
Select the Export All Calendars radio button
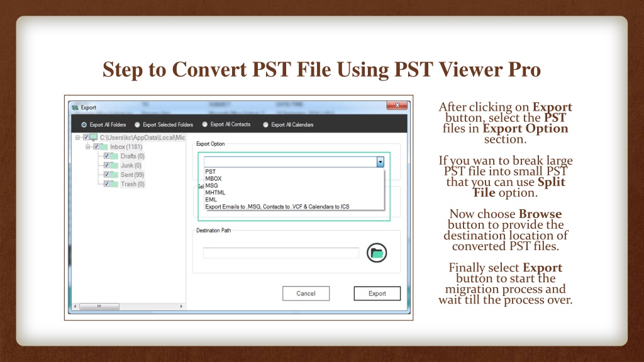click(x=265, y=125)
